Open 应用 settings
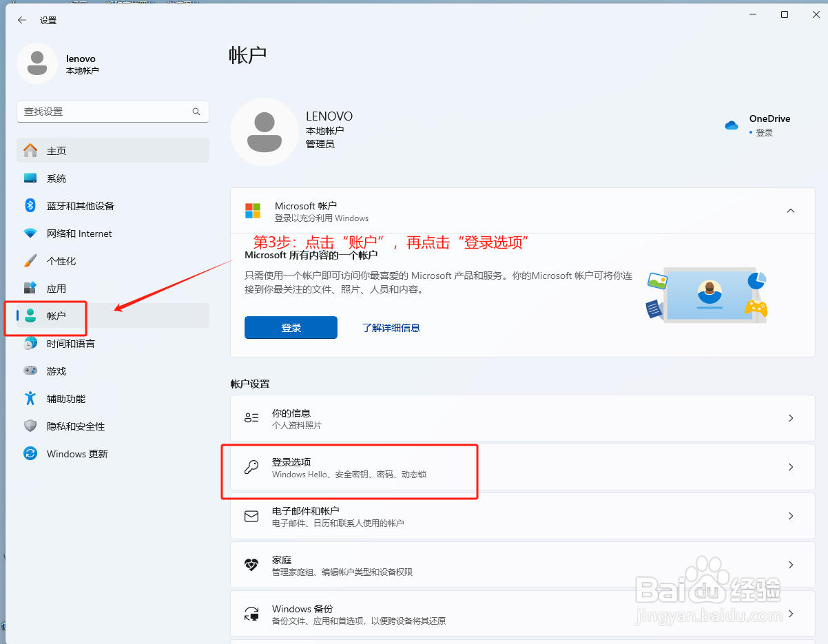The width and height of the screenshot is (828, 644). [55, 288]
